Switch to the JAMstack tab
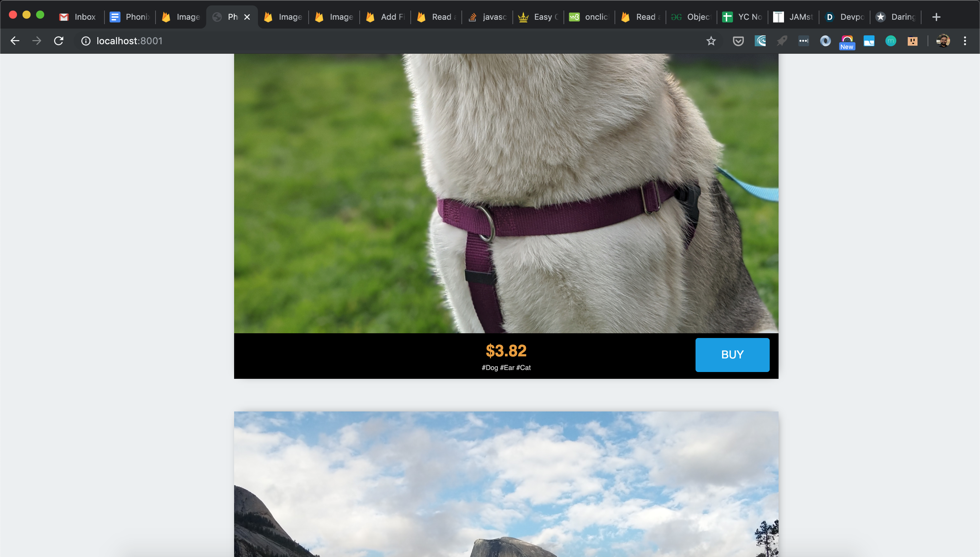Image resolution: width=980 pixels, height=557 pixels. (x=793, y=17)
